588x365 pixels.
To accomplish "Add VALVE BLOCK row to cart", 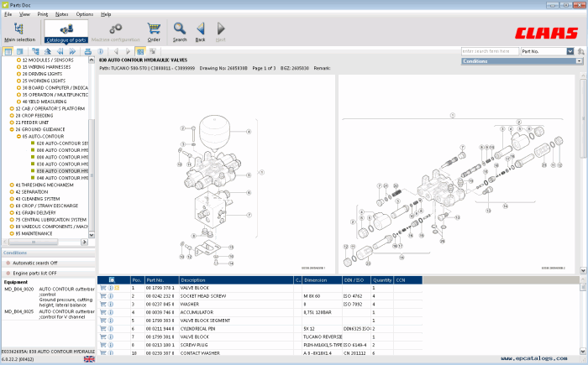I will pos(102,288).
